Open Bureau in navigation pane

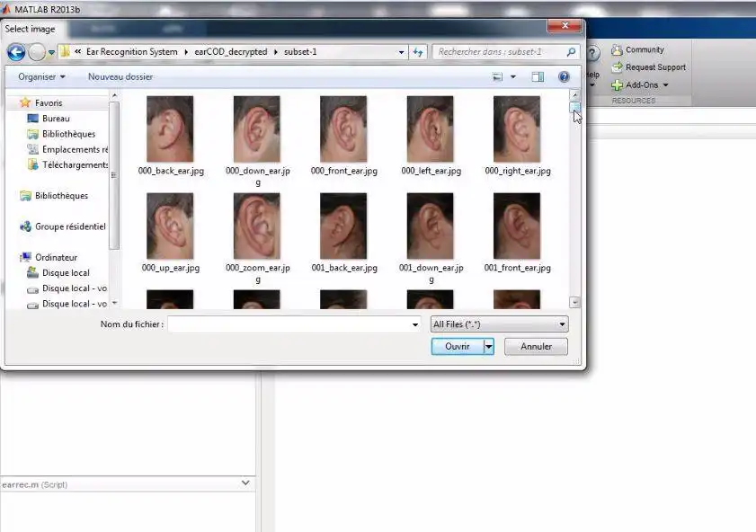point(56,118)
